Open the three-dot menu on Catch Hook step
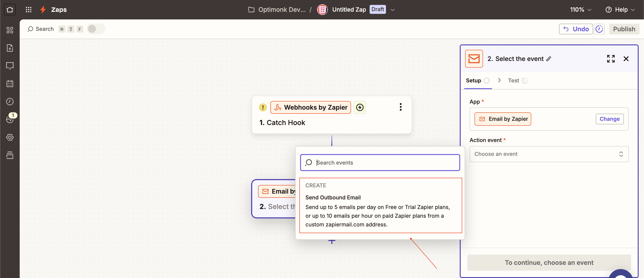The width and height of the screenshot is (644, 278). (400, 107)
